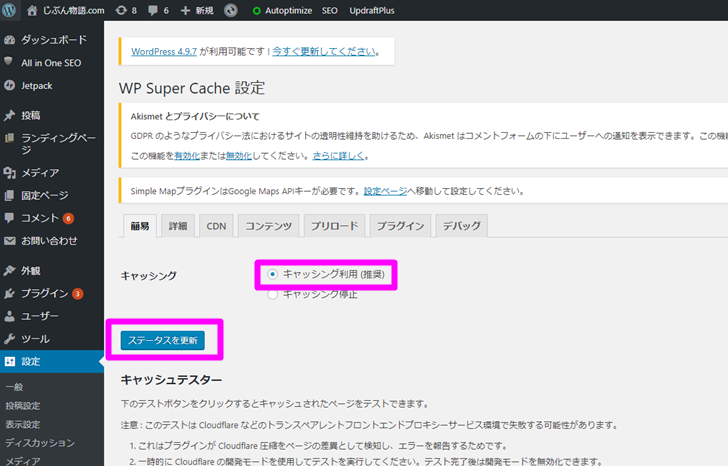The image size is (728, 466).
Task: Click the 外観 paintbrush icon
Action: [x=9, y=271]
